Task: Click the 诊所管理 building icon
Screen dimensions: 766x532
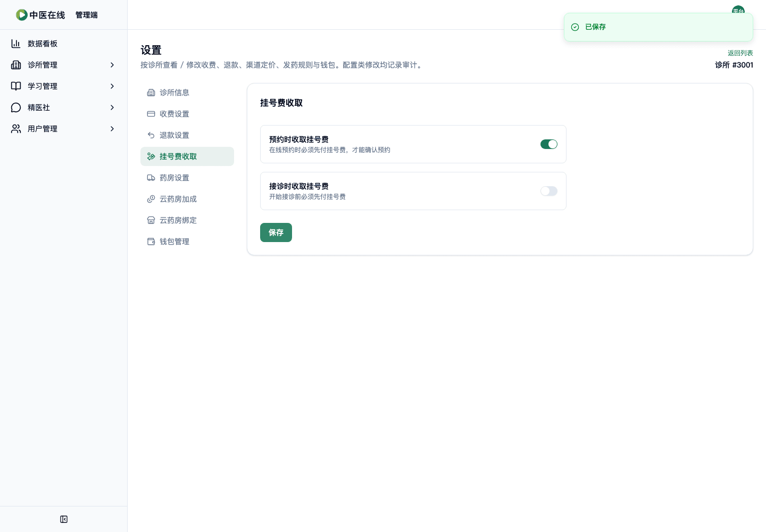Action: pos(16,65)
